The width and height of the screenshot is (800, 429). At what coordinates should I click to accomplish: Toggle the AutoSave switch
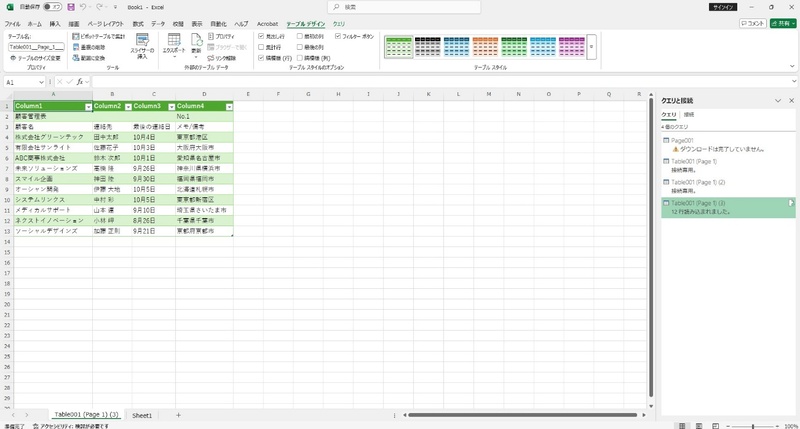click(x=52, y=7)
